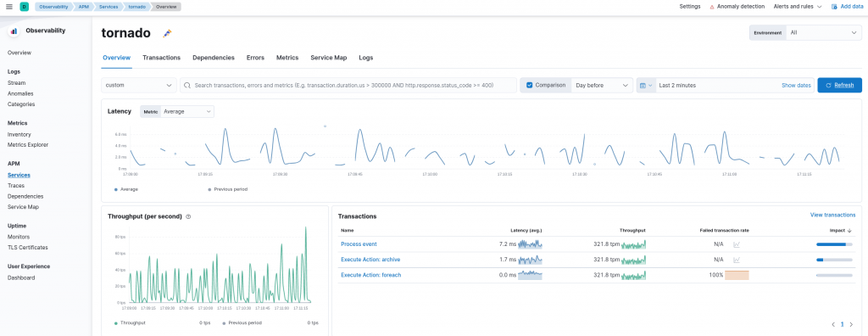Open the calendar quick-select date icon

645,86
